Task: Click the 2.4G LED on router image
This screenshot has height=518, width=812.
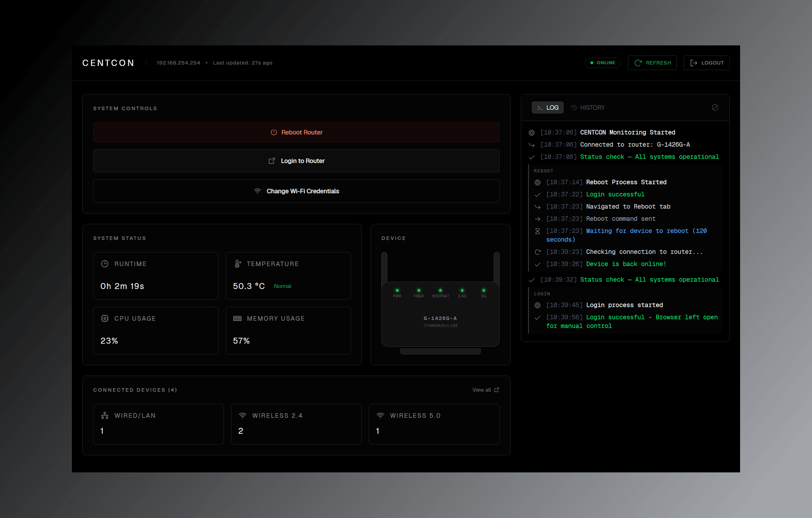Action: (x=462, y=290)
